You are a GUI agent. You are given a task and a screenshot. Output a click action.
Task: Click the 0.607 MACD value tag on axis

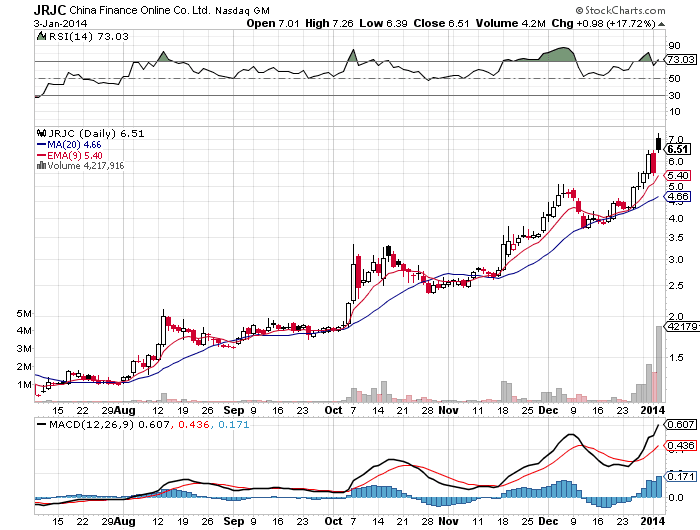click(x=680, y=424)
